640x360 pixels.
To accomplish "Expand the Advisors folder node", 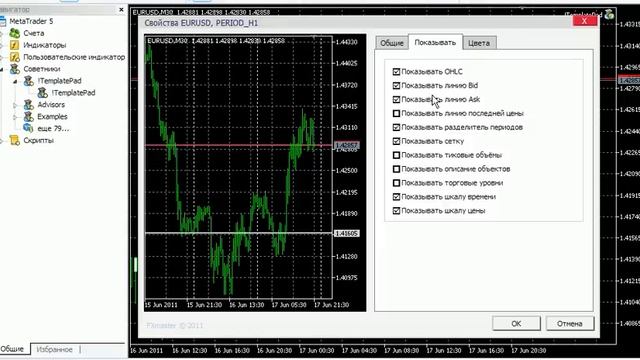I will 15,105.
